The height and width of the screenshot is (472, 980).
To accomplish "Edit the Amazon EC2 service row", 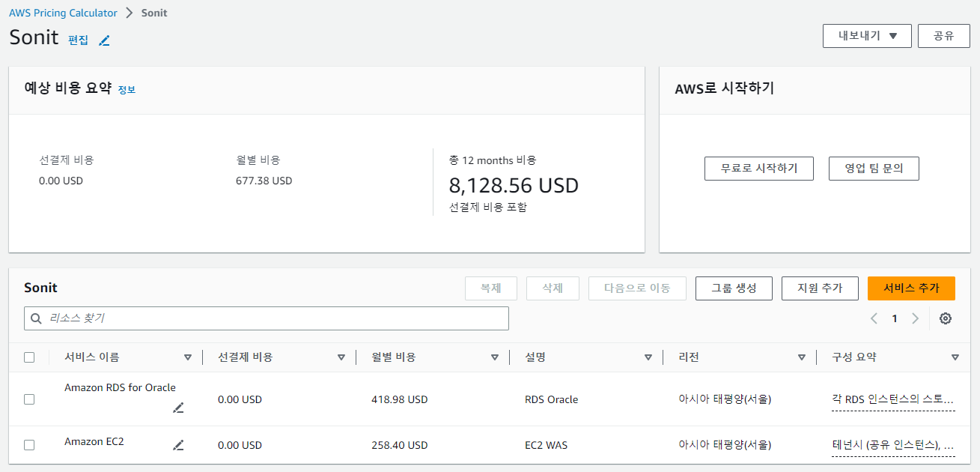I will click(x=178, y=445).
